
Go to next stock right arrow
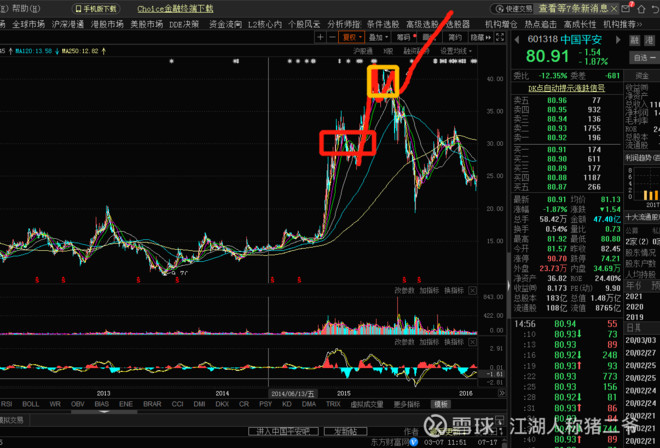pyautogui.click(x=618, y=40)
